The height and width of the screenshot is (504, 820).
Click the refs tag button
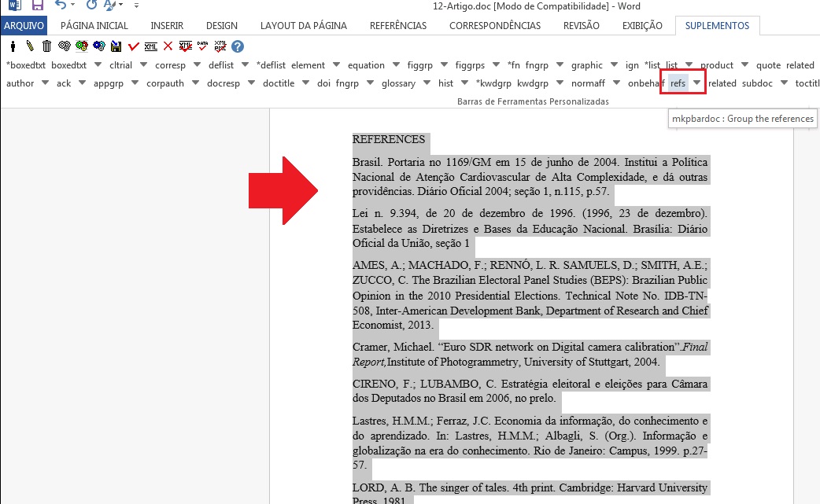pyautogui.click(x=678, y=83)
